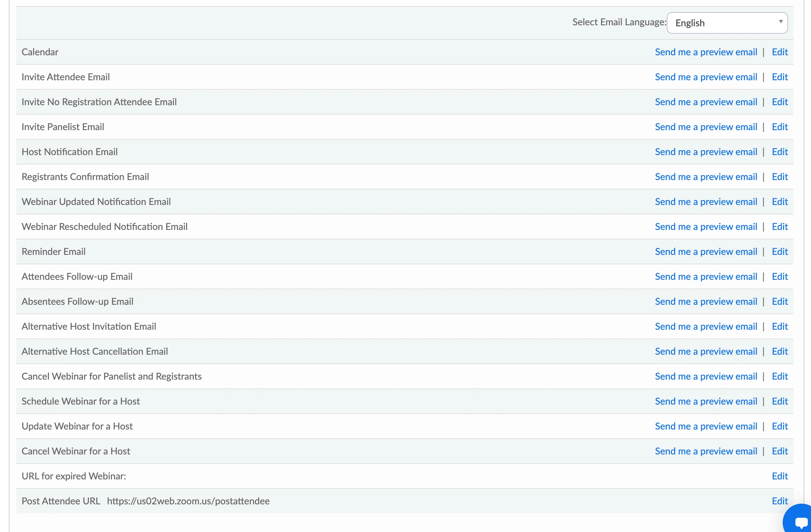Edit Alternative Host Cancellation Email
The image size is (811, 532).
pos(779,351)
